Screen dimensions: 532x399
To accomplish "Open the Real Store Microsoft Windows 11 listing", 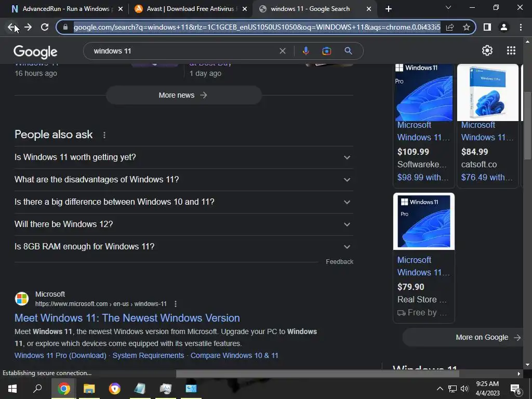I will point(423,267).
